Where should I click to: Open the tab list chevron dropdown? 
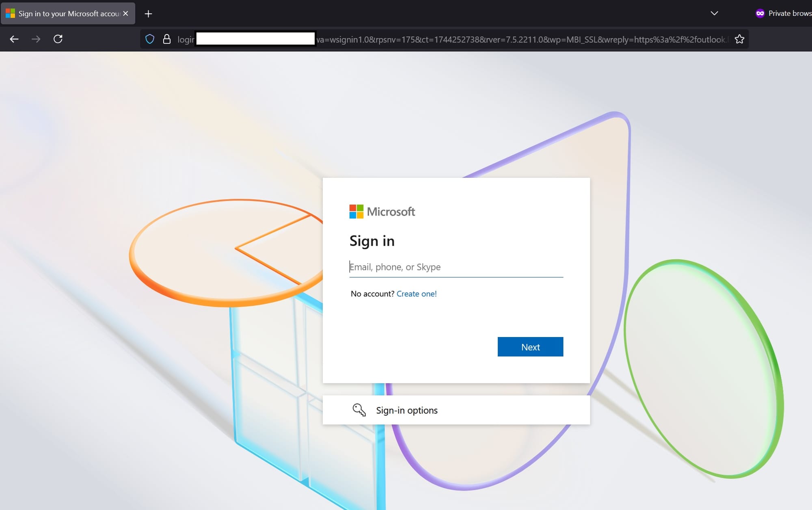714,13
